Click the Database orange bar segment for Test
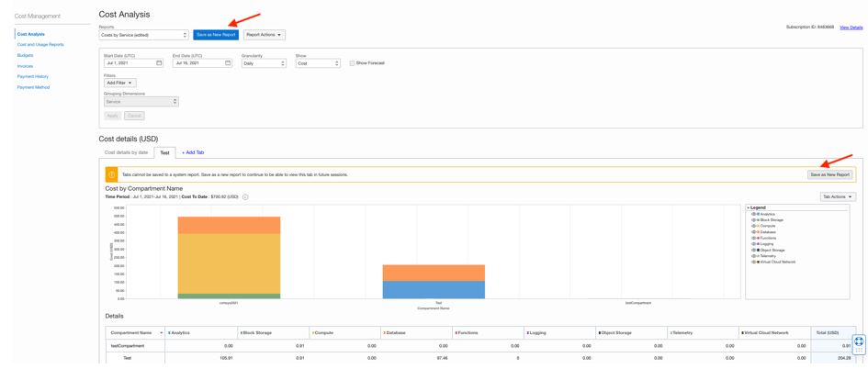This screenshot has height=380, width=868. [434, 273]
